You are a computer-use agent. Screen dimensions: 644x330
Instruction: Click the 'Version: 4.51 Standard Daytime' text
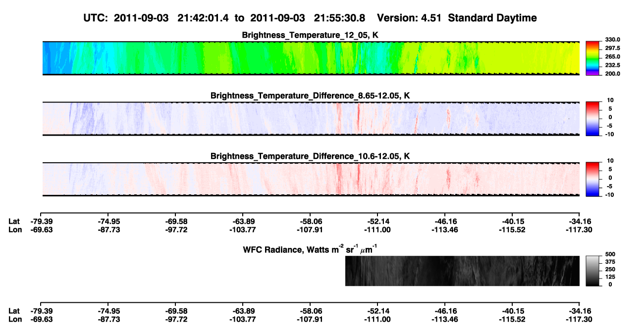coord(457,18)
